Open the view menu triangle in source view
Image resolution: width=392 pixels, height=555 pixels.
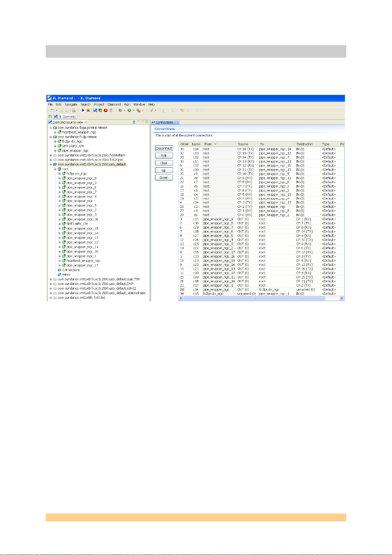138,121
